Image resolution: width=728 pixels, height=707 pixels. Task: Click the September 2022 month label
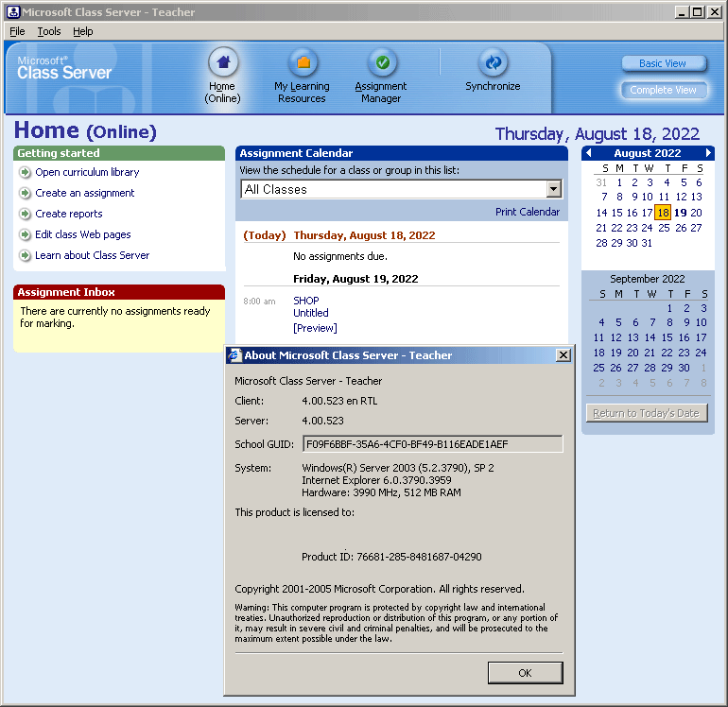click(x=648, y=279)
